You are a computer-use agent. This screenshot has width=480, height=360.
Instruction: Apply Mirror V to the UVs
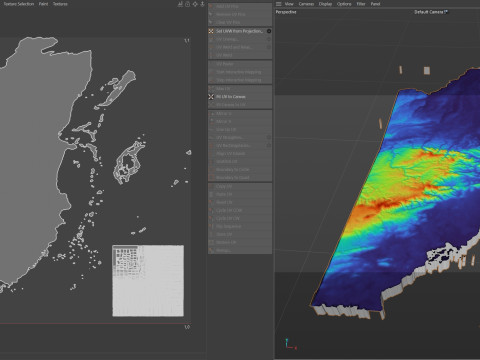point(240,122)
